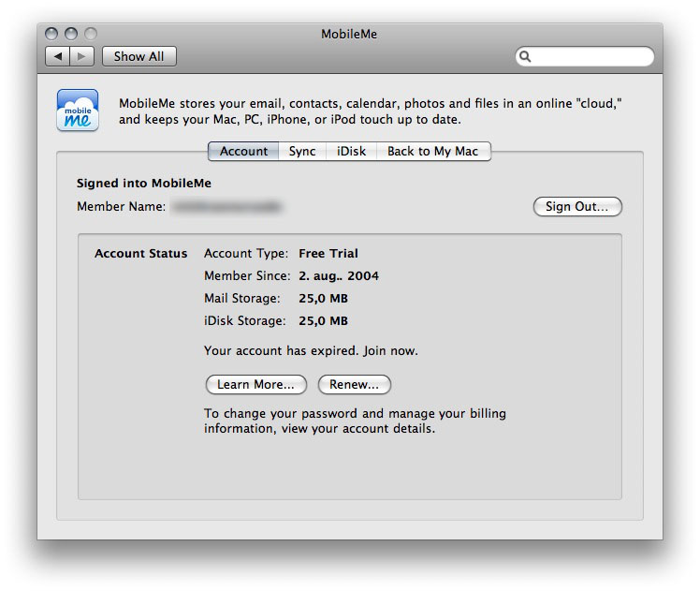
Task: Click the 'To change your password' description text
Action: click(x=355, y=421)
